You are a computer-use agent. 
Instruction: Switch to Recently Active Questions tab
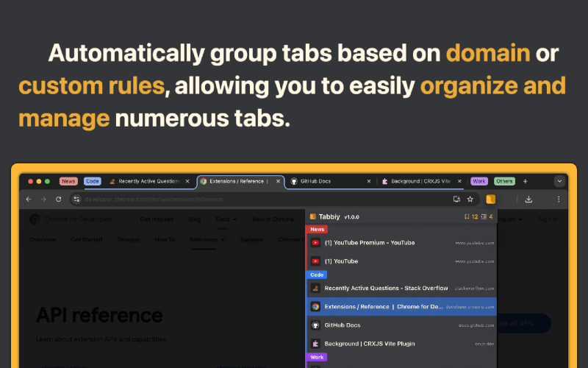click(x=148, y=181)
